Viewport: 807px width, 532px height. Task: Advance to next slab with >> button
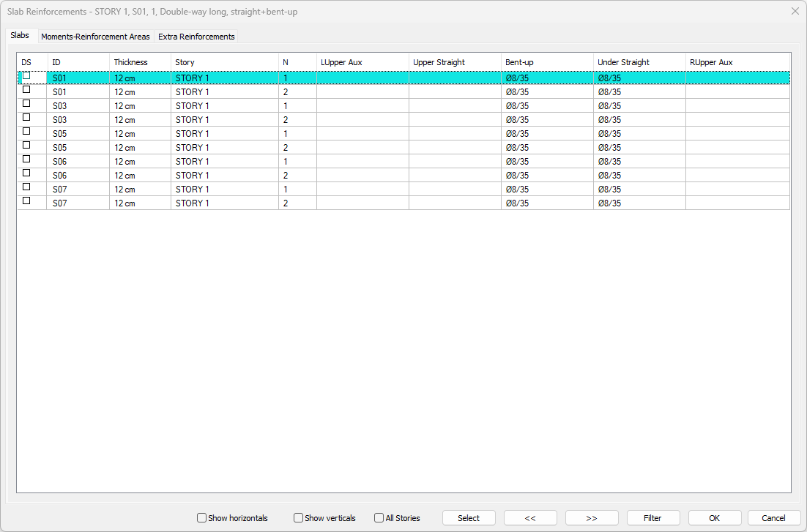click(x=592, y=518)
